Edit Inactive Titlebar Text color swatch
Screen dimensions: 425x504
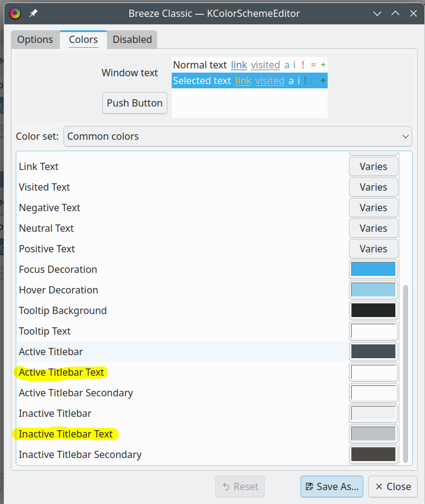pyautogui.click(x=374, y=434)
